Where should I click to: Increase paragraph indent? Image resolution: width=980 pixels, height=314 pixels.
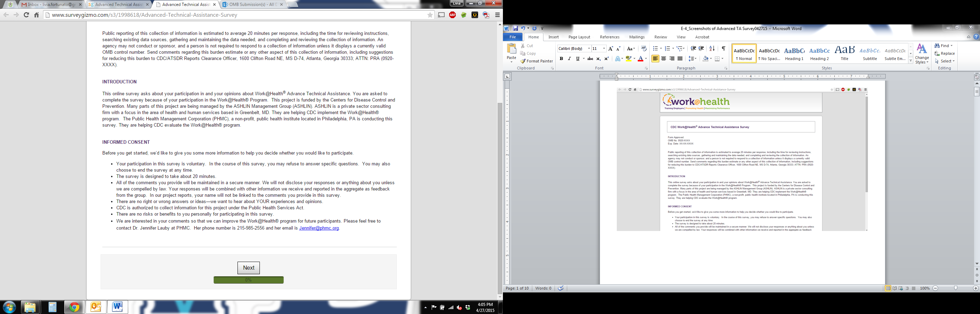pyautogui.click(x=701, y=48)
